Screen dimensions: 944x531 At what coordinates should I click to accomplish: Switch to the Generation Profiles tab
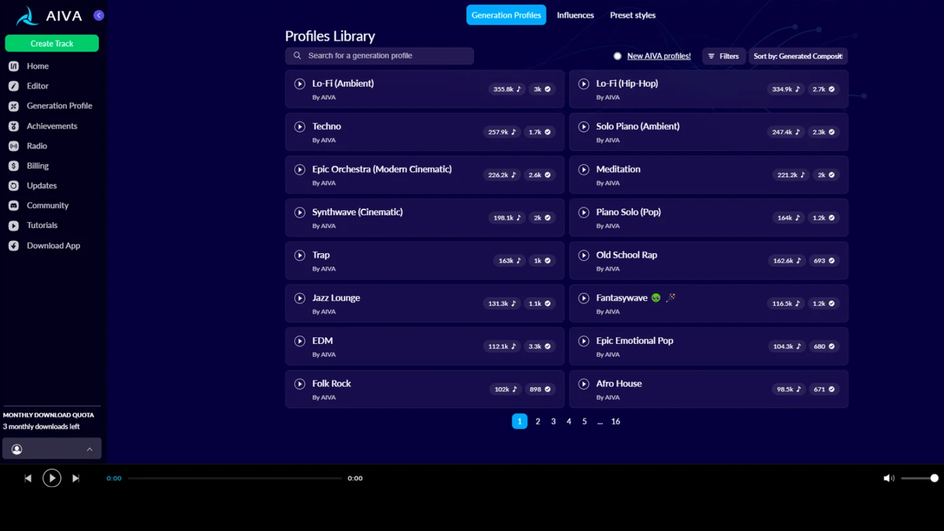click(506, 15)
